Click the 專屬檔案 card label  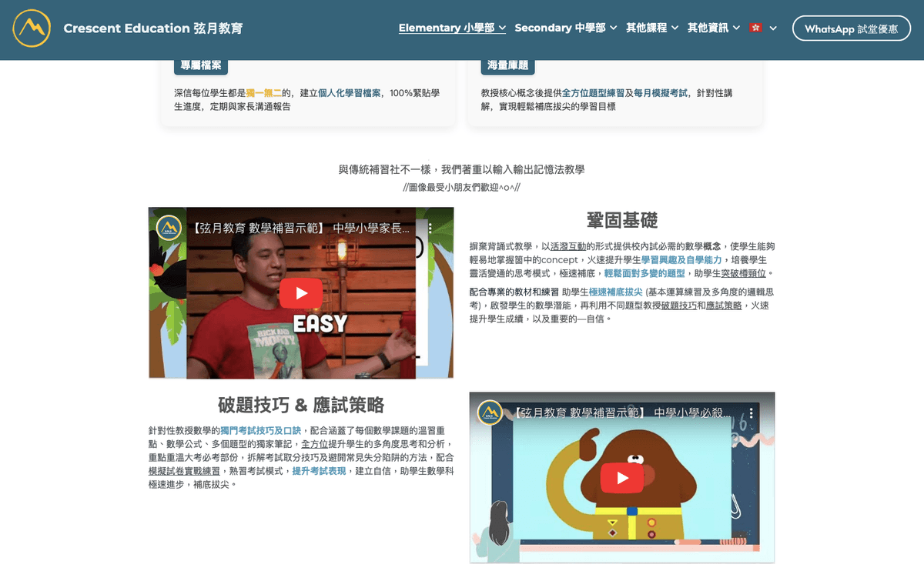(201, 65)
